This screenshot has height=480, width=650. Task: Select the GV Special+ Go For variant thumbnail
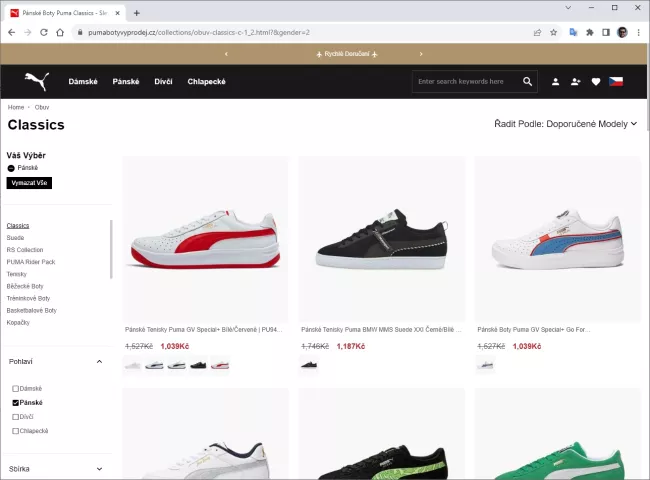point(485,365)
